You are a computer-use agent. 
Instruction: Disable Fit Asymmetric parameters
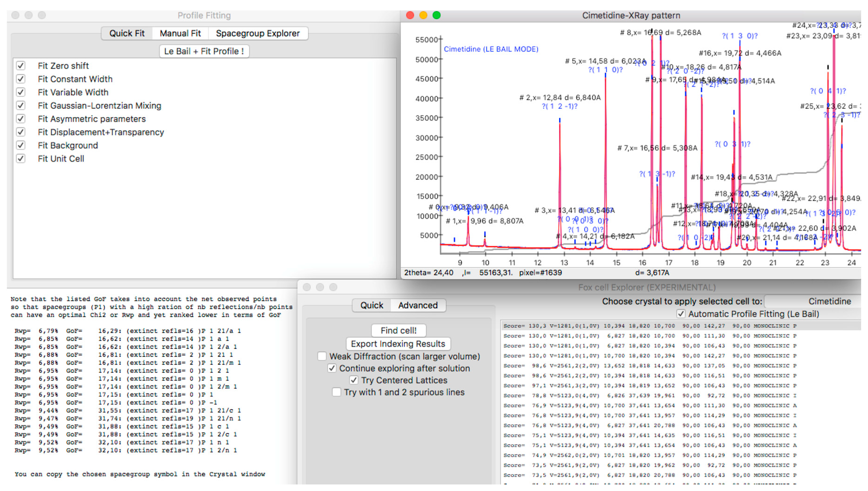21,118
